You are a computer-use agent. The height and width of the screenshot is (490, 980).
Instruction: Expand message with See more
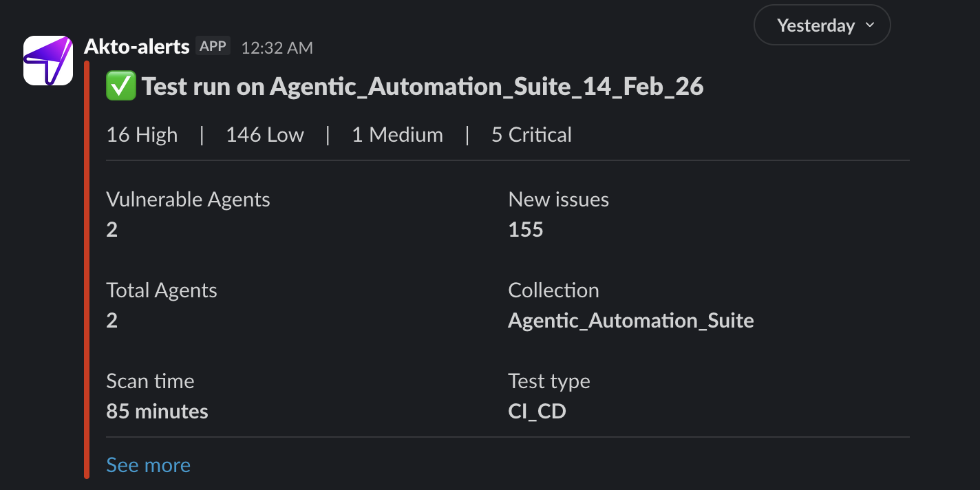[148, 465]
